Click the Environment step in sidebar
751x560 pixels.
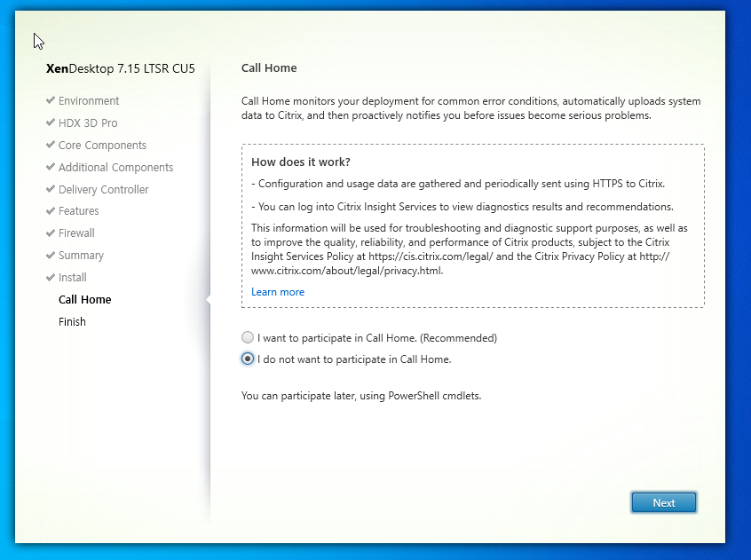tap(89, 101)
